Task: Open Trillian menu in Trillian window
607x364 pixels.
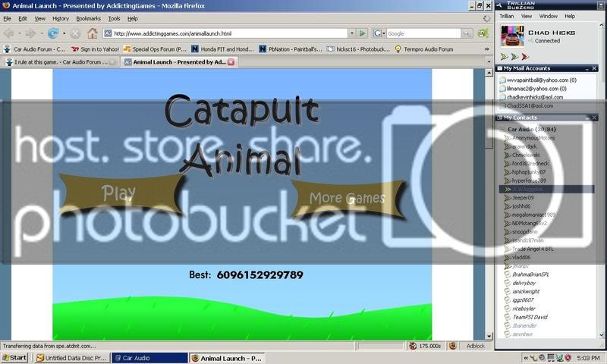Action: 506,16
